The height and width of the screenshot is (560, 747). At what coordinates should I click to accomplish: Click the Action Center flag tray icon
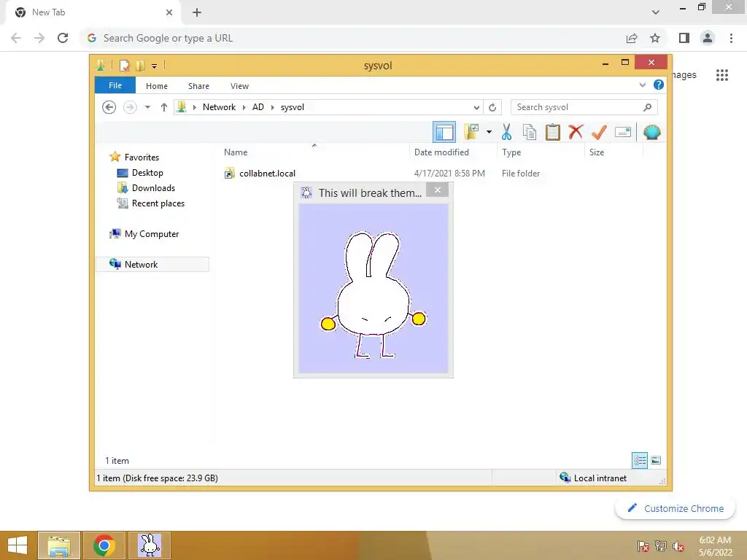pos(643,546)
